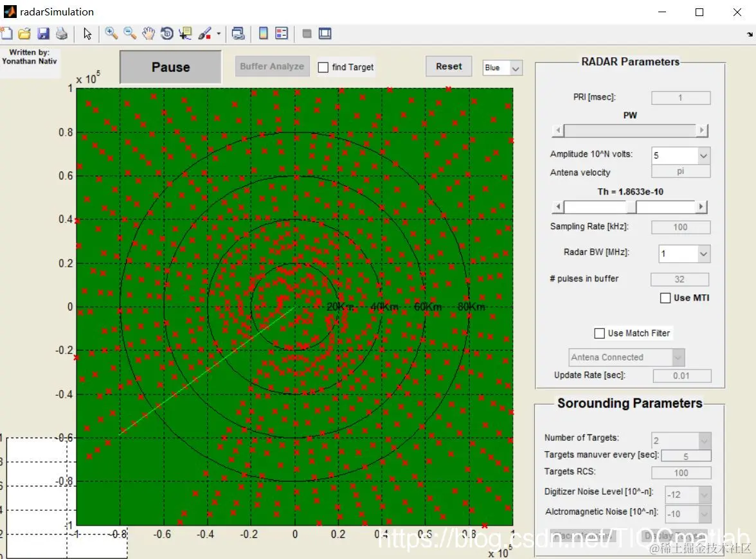
Task: Open a file with the folder icon
Action: (24, 33)
